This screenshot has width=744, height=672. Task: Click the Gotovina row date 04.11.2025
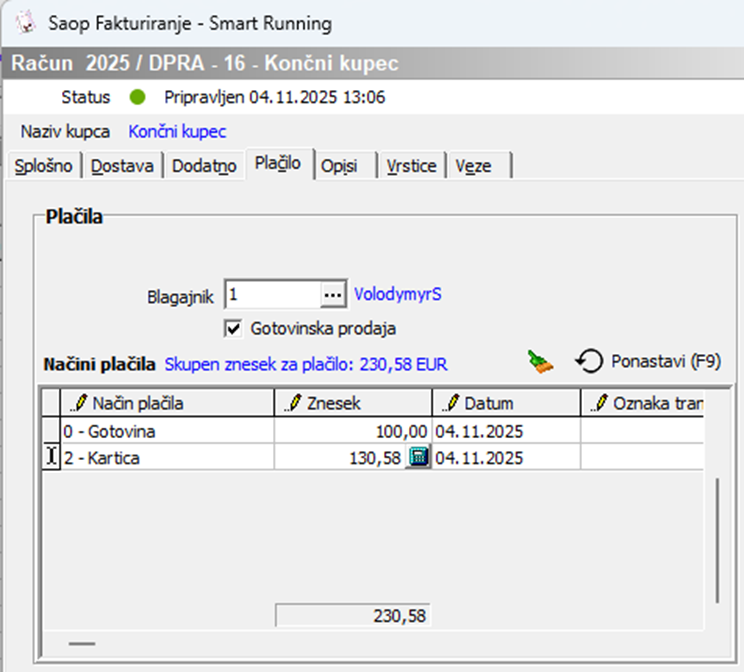pyautogui.click(x=506, y=431)
